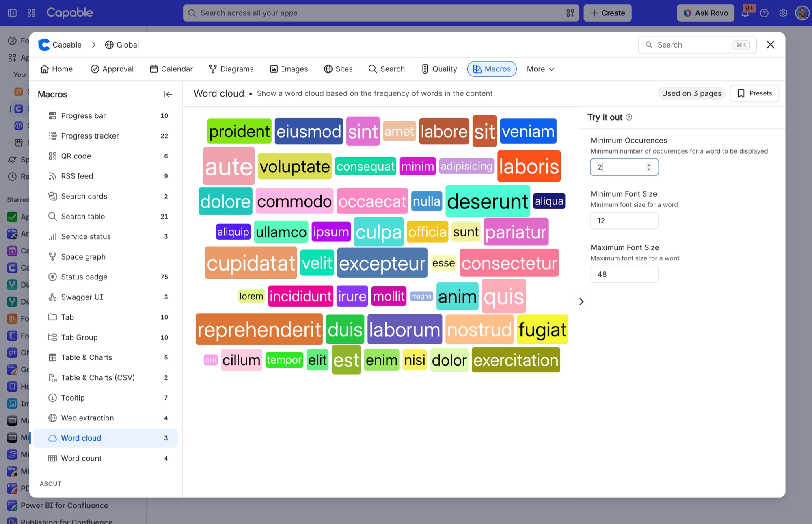Collapse the Macros sidebar panel

(168, 94)
